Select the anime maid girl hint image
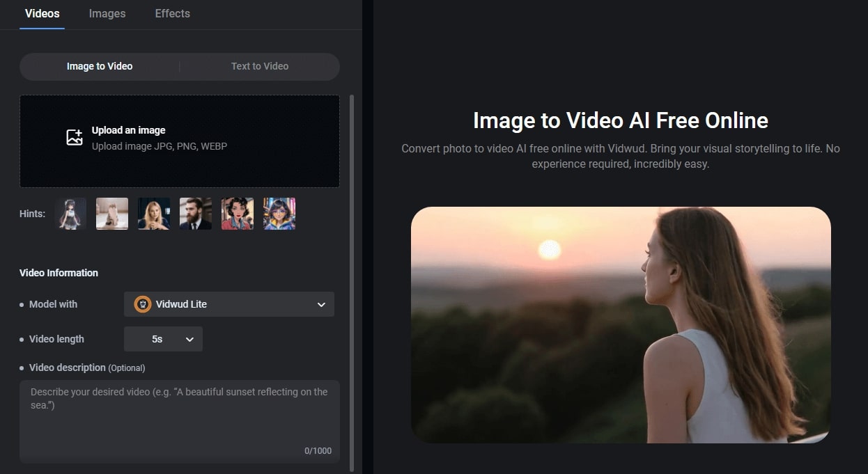The height and width of the screenshot is (474, 868). tap(70, 214)
